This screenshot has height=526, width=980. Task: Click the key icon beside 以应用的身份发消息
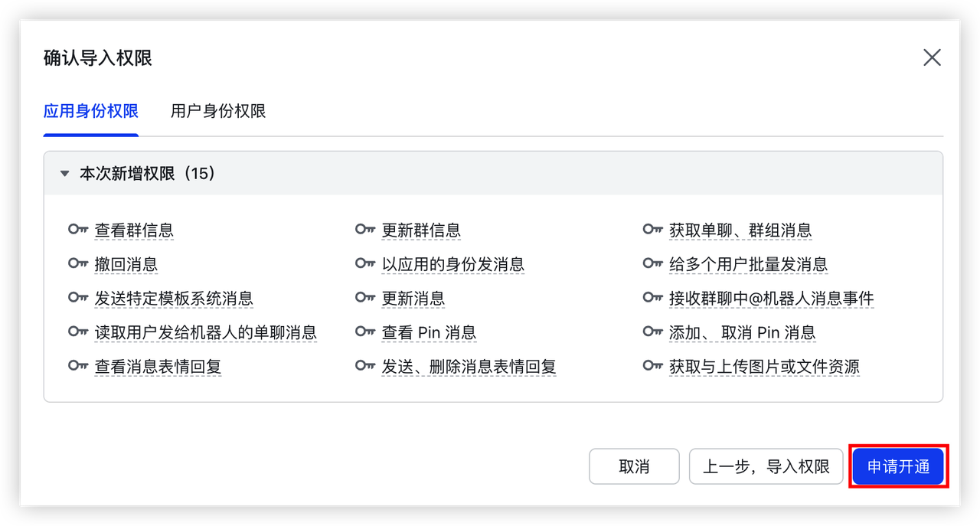coord(365,263)
